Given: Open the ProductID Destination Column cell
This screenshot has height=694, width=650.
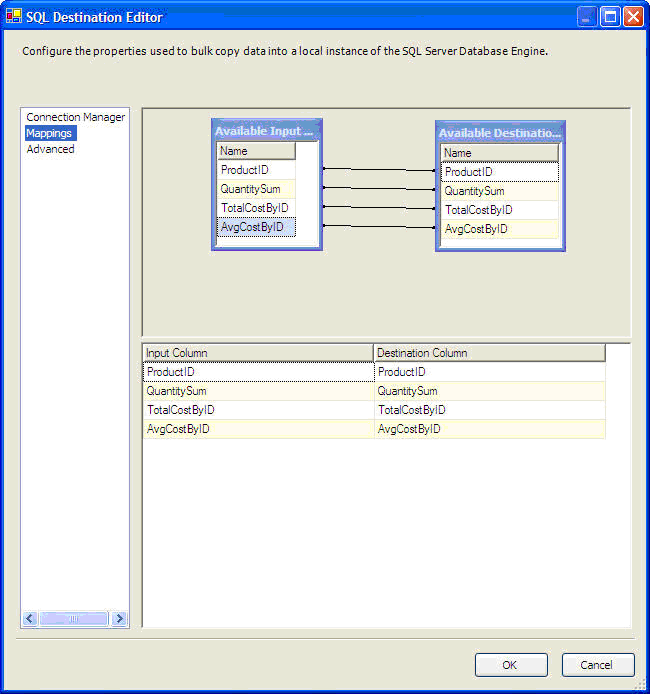Looking at the screenshot, I should pos(490,372).
